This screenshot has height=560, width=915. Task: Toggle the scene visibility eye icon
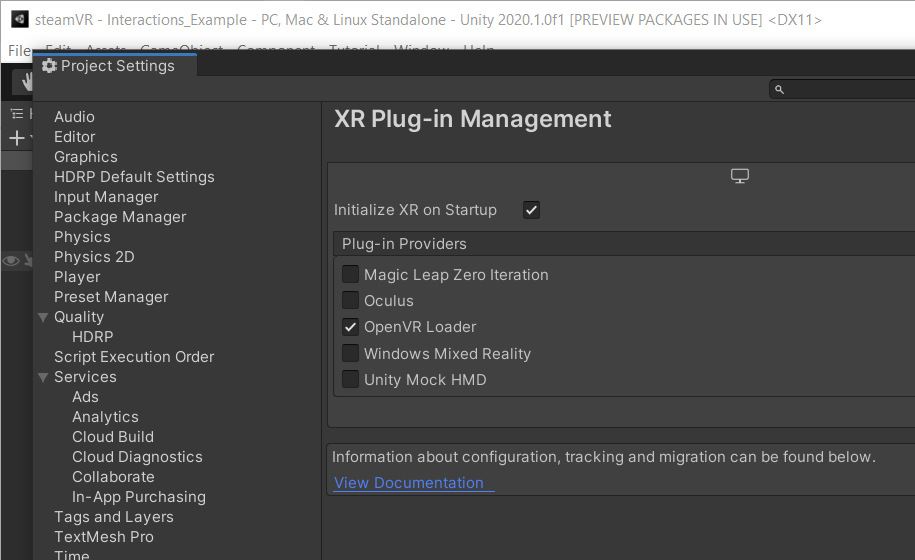pyautogui.click(x=11, y=260)
